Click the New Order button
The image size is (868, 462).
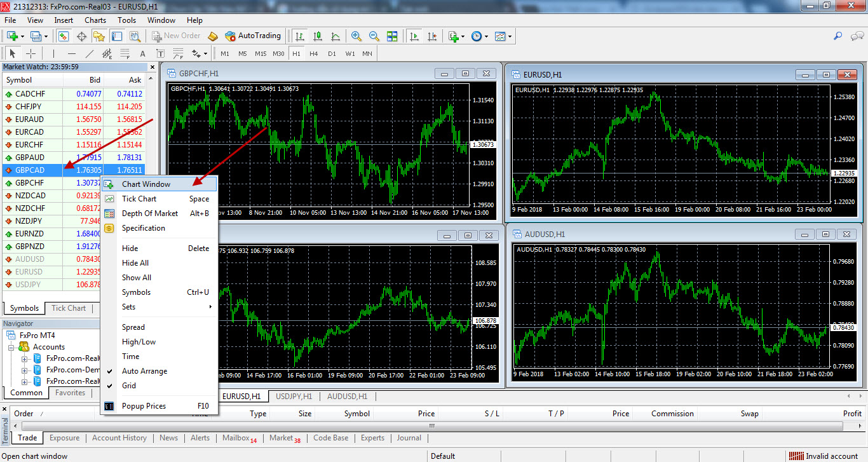175,36
